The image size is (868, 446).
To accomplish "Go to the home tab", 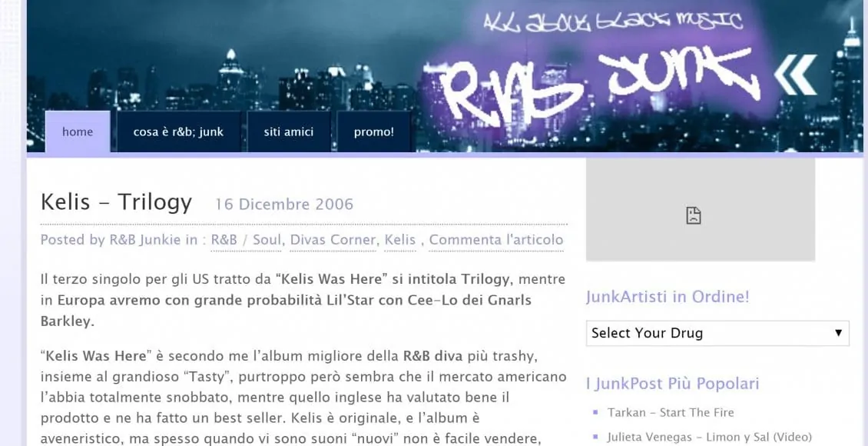I will 78,131.
